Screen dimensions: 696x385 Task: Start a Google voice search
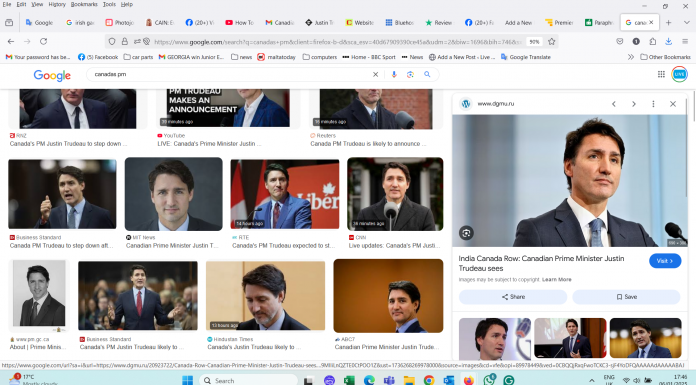point(394,74)
